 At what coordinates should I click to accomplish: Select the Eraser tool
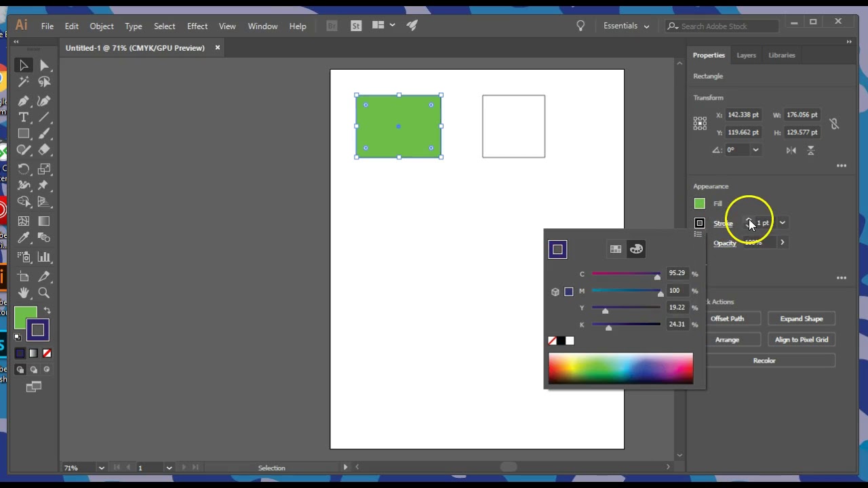[x=44, y=150]
